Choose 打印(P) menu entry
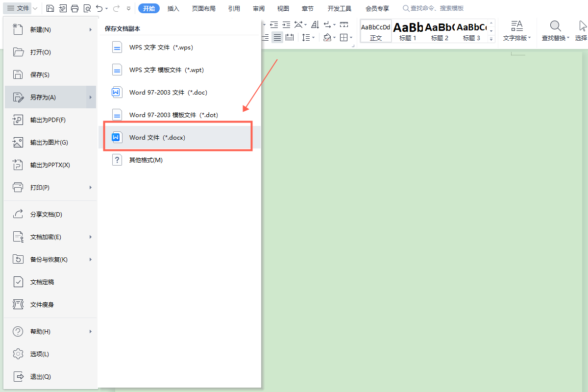 pos(50,187)
